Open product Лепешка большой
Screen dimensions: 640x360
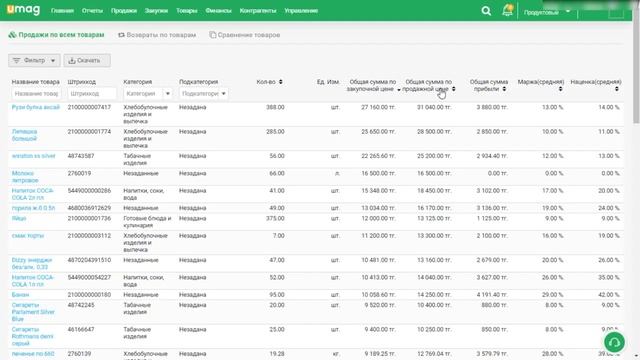click(24, 135)
